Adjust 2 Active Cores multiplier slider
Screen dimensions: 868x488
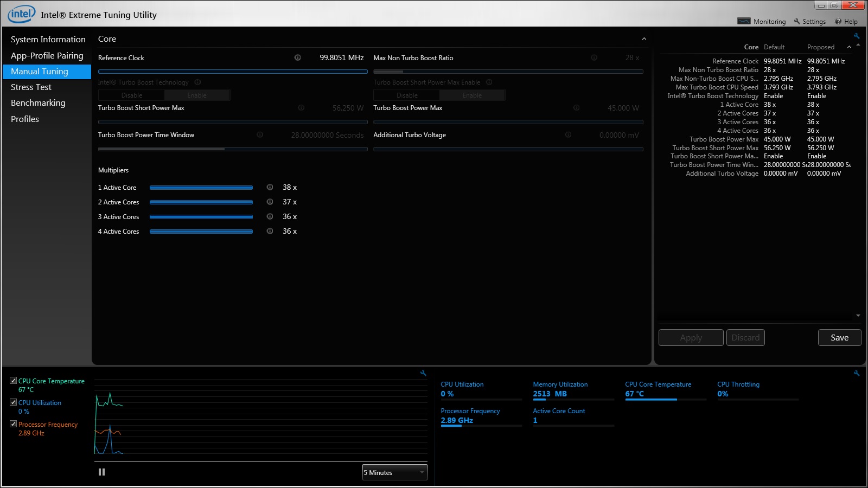tap(201, 202)
